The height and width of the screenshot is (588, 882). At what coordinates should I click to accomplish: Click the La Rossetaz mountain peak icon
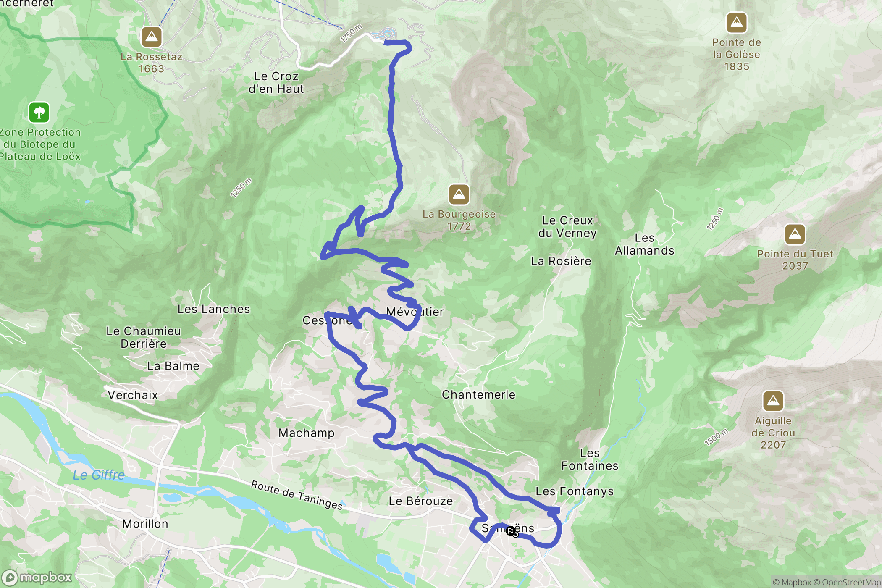152,37
